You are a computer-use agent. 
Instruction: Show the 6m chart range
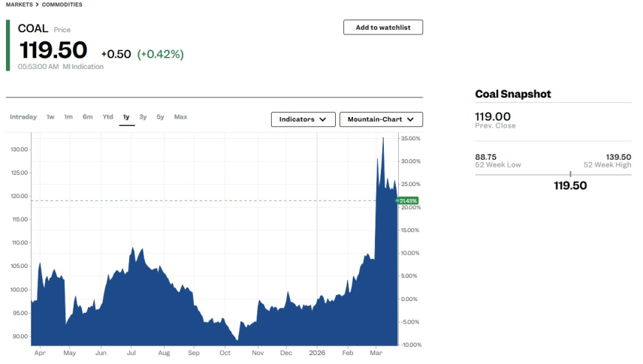[88, 117]
